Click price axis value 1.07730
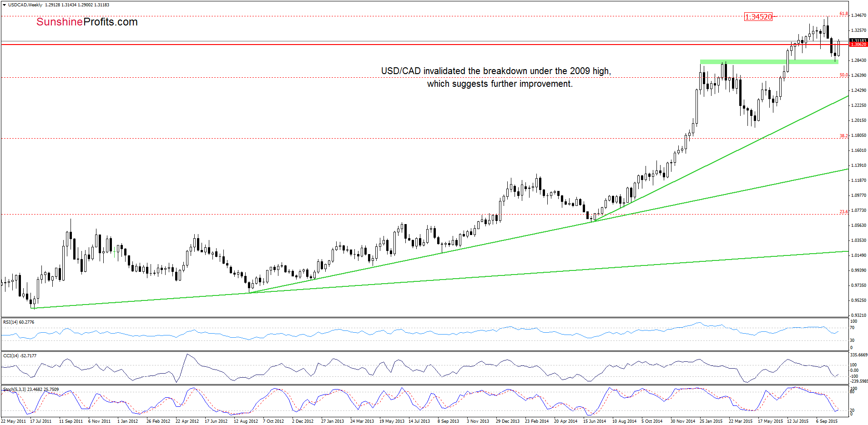 point(858,210)
